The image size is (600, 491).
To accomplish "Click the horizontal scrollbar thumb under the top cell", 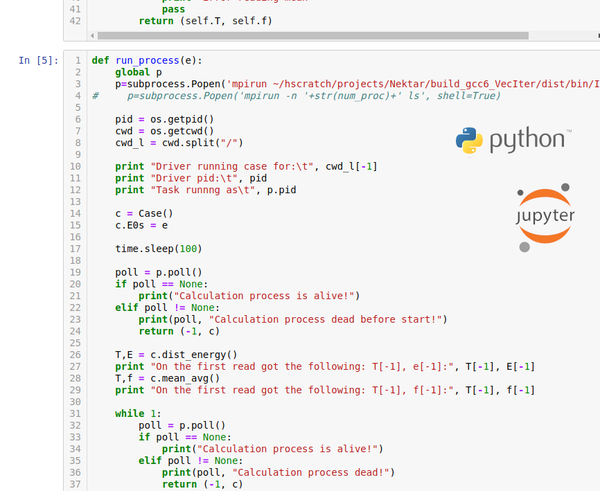I will click(x=313, y=36).
